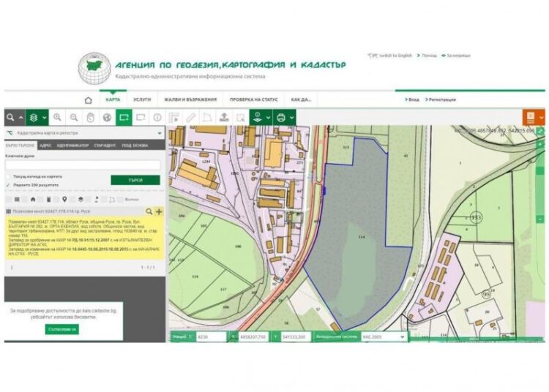Screen dimensions: 549x392
Task: Toggle checkbox beside the grid filter icon
Action: (x=9, y=200)
